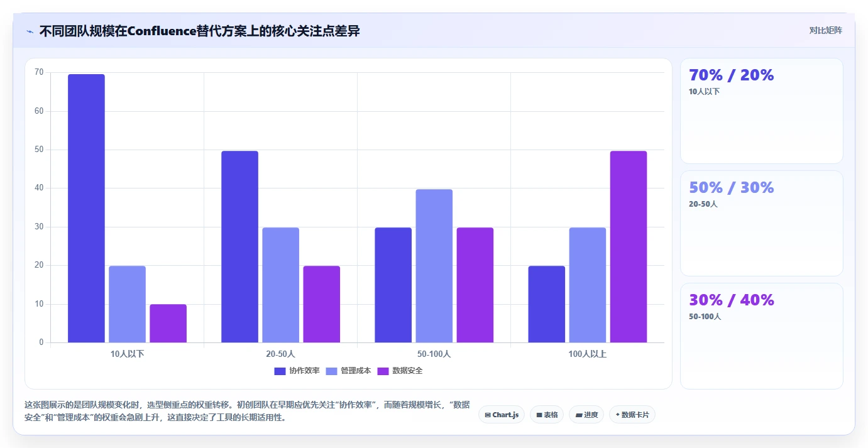Image resolution: width=868 pixels, height=448 pixels.
Task: Click the 管理成本 bar for 100人以上
Action: (587, 285)
